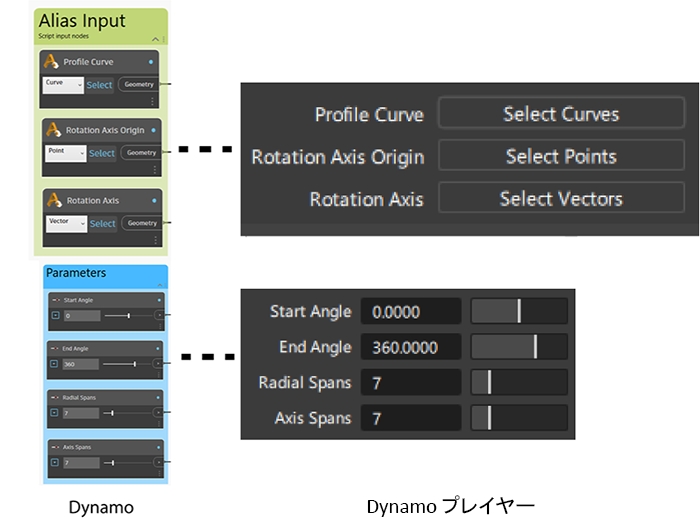Click the Start Angle node value box showing 0

click(x=82, y=316)
